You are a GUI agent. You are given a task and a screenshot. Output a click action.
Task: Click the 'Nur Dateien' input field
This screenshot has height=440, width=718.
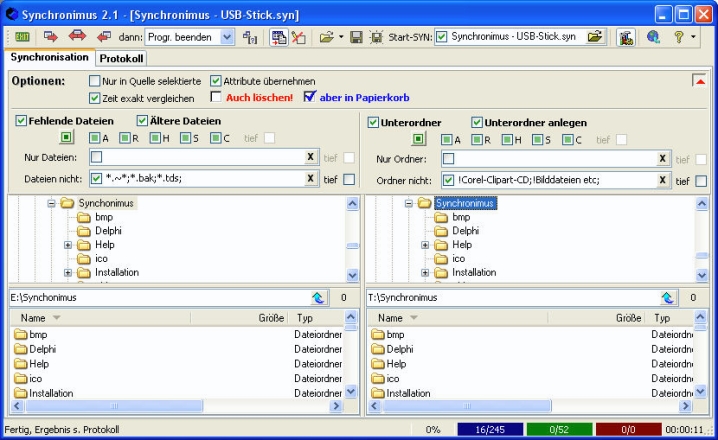(200, 158)
